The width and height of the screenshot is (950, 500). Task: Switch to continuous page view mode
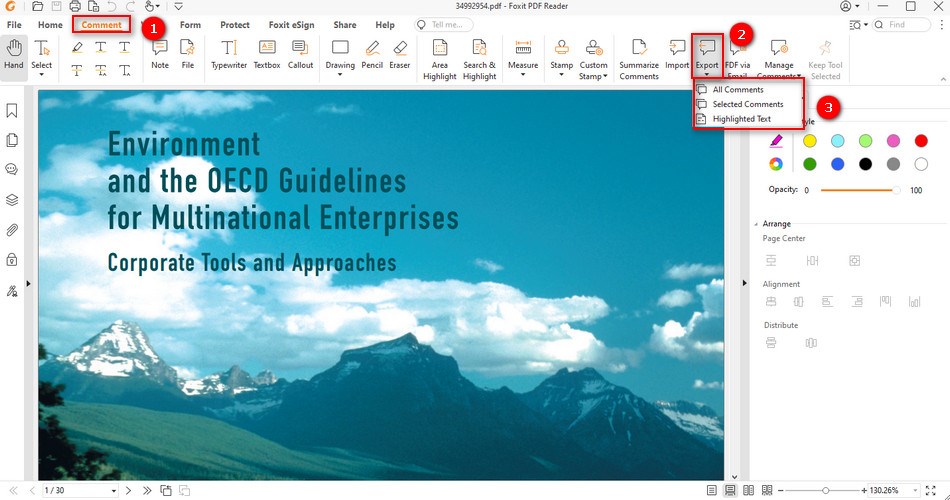point(731,490)
